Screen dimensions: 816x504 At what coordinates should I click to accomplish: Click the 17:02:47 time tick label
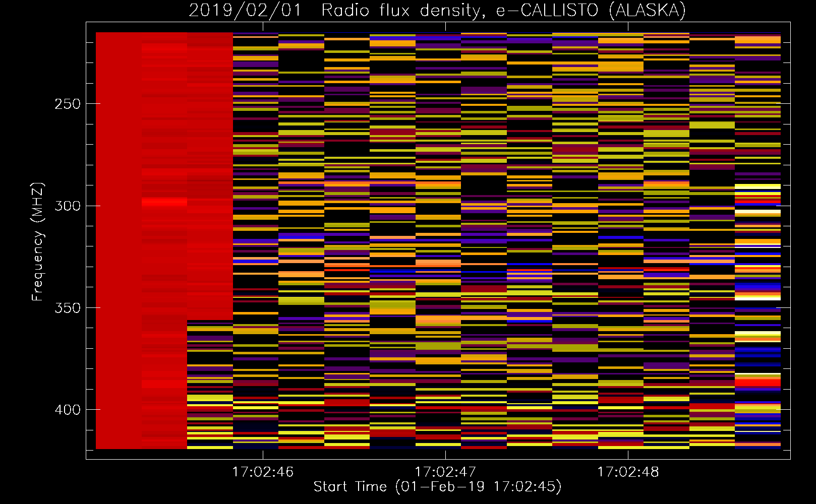point(445,472)
